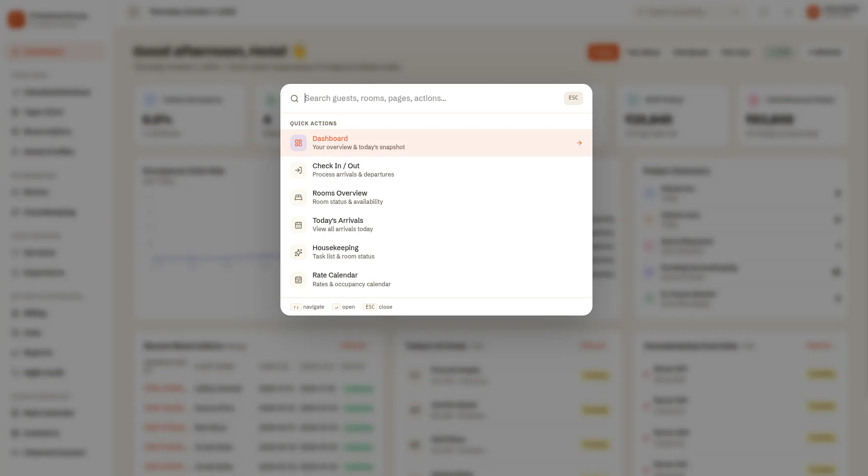The image size is (868, 476).
Task: Click the search magnifier icon in command palette
Action: click(x=295, y=99)
